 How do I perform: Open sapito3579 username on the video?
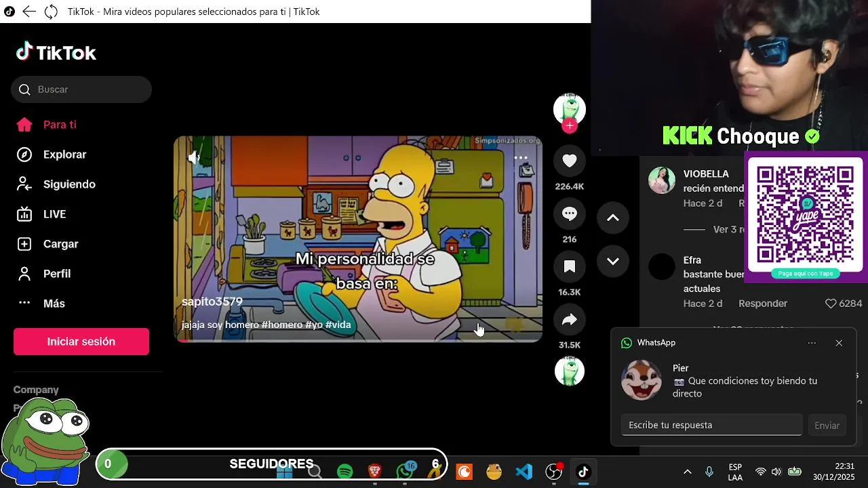[x=212, y=302]
